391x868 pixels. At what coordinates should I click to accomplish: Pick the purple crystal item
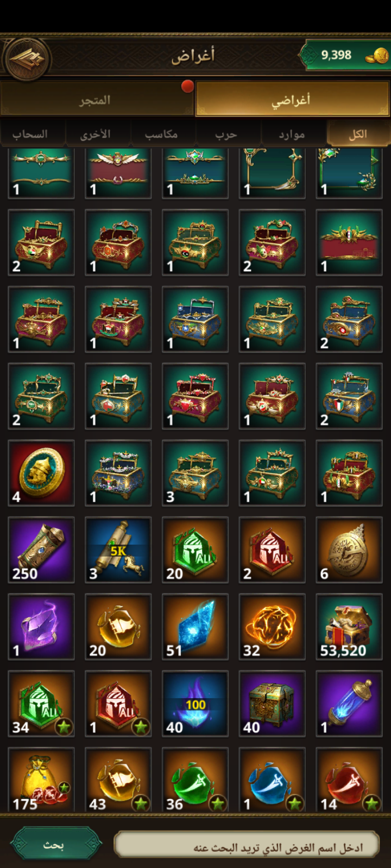pos(41,627)
